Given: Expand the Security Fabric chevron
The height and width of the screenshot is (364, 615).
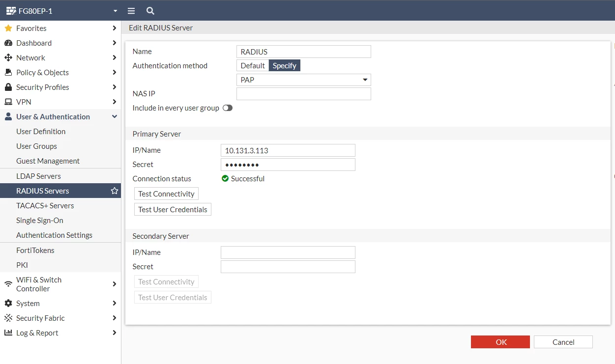Looking at the screenshot, I should click(x=115, y=318).
